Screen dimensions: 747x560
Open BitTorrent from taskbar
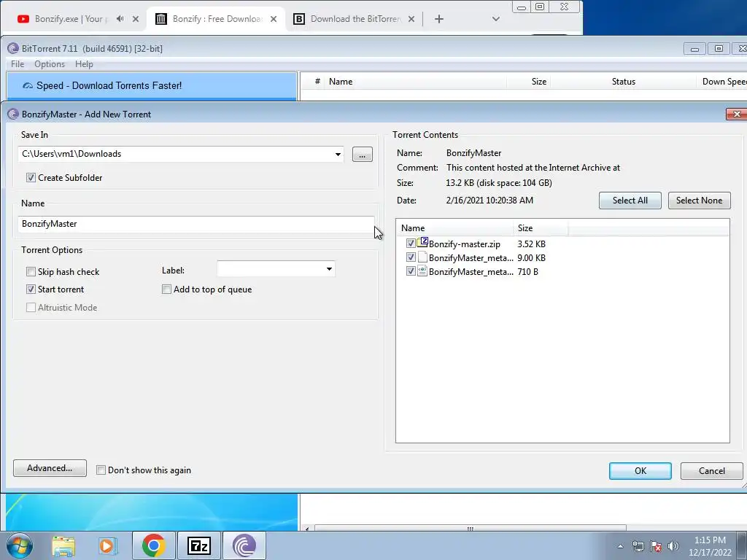tap(244, 545)
